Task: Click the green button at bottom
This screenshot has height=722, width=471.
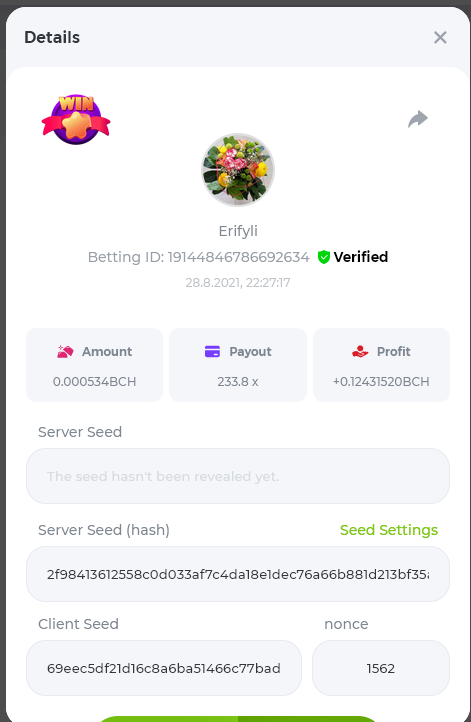Action: click(238, 719)
